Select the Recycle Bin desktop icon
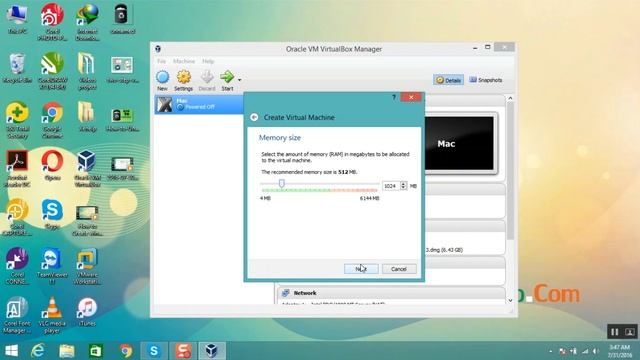640x360 pixels. (x=17, y=69)
